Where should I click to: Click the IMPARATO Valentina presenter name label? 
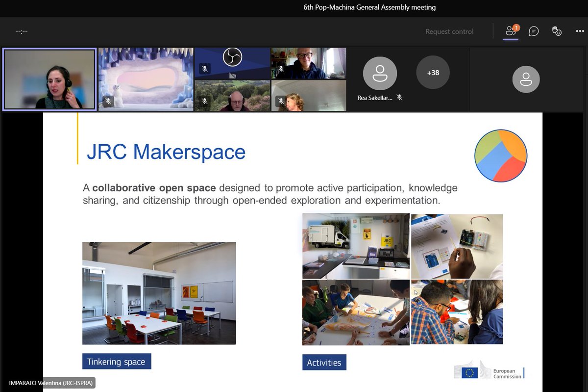[51, 383]
